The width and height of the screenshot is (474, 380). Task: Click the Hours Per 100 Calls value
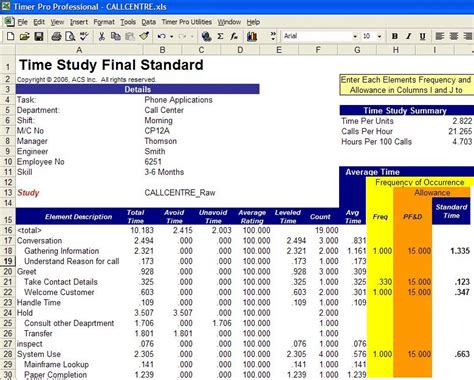tap(462, 142)
